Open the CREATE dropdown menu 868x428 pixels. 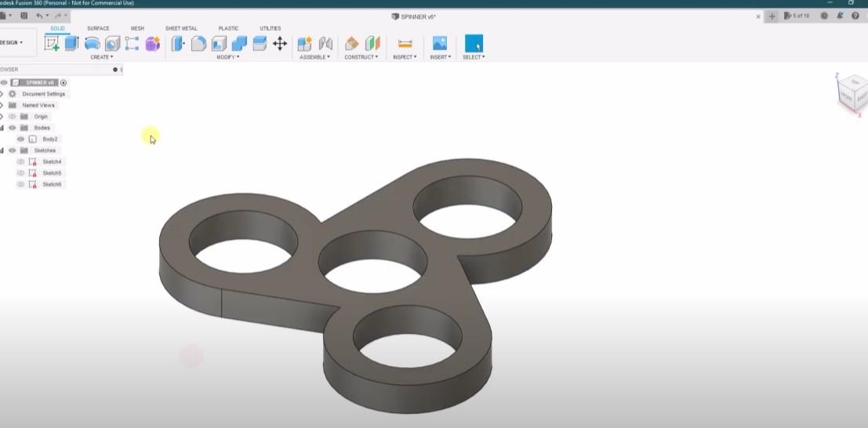[102, 57]
